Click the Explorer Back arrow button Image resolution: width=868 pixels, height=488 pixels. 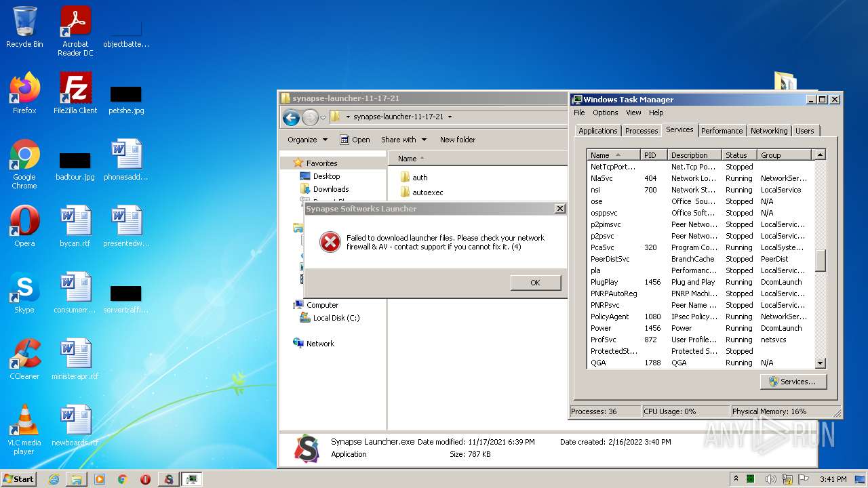point(292,117)
